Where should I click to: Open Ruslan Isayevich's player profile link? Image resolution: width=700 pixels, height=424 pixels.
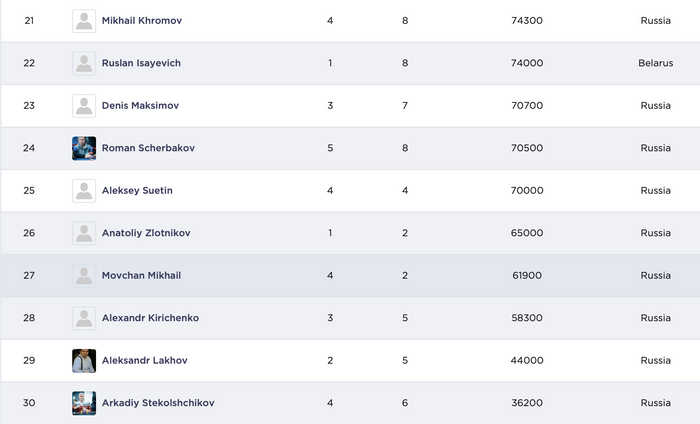141,63
